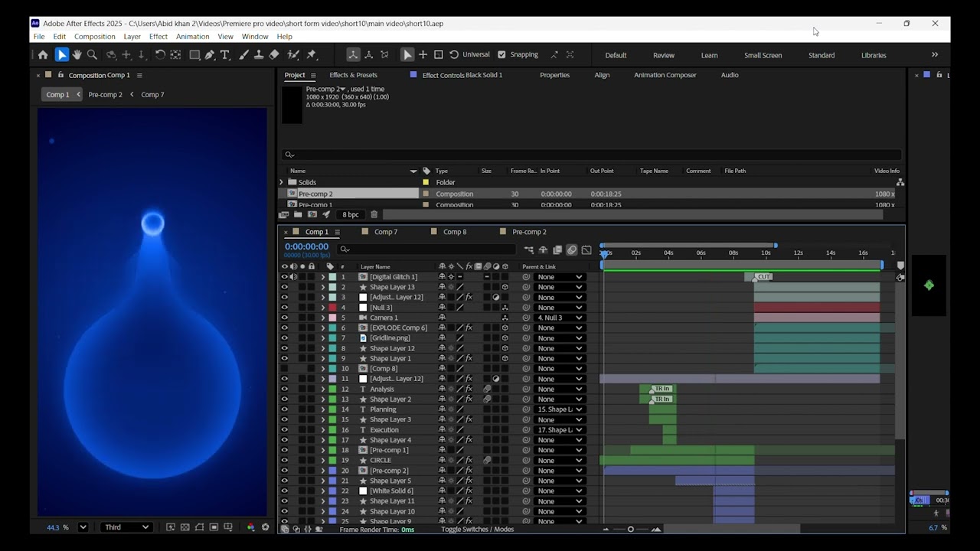The image size is (980, 551).
Task: Hide the Analysis text layer
Action: click(284, 389)
